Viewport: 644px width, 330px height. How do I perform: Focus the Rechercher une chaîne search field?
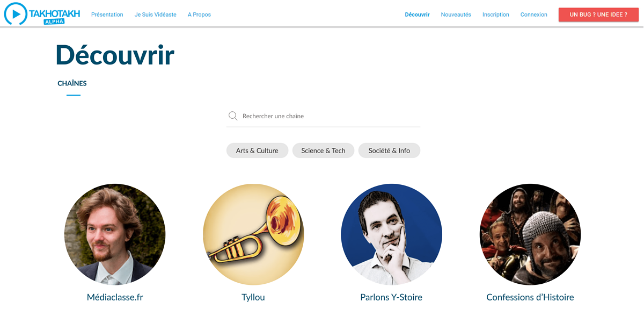click(323, 116)
